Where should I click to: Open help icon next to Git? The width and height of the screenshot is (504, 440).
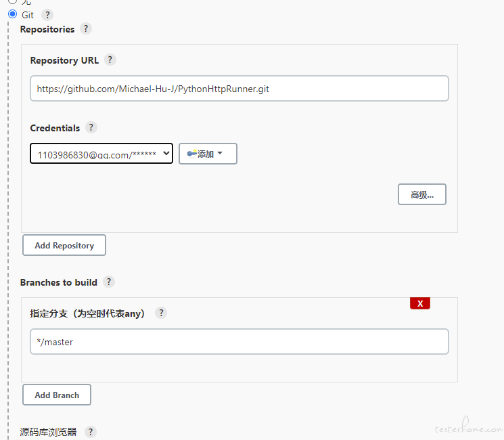[47, 15]
